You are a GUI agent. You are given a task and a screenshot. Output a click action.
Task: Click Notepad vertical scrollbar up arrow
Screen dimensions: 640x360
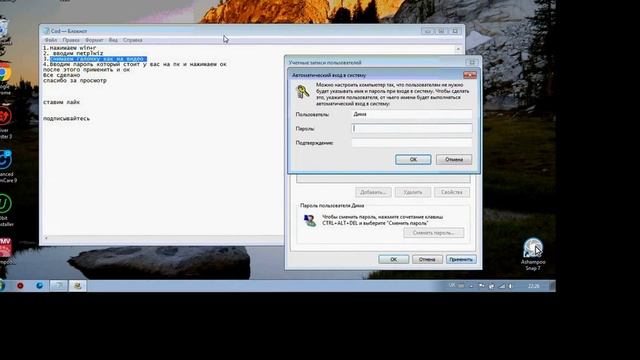458,49
